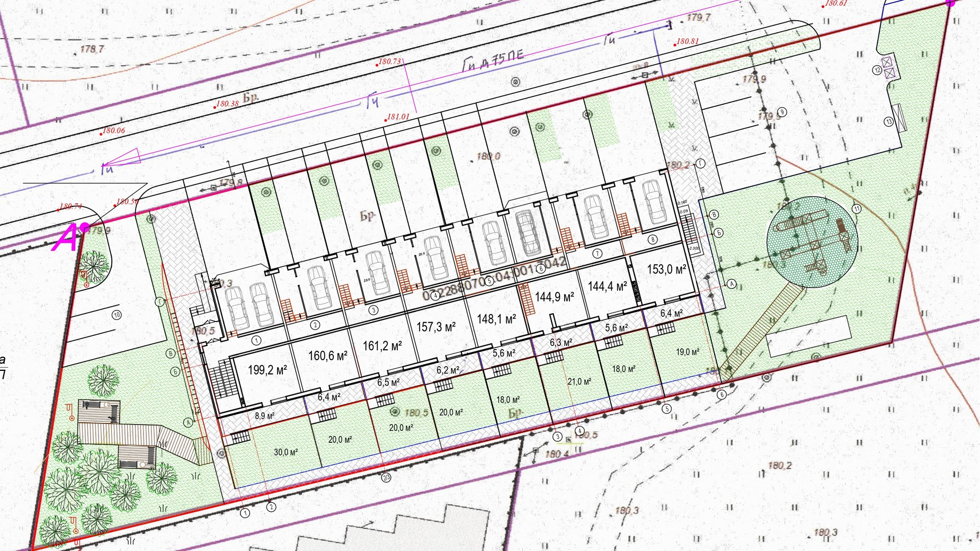Screen dimensions: 980x551
Task: Select the circled number 11 playground marker
Action: pyautogui.click(x=857, y=209)
